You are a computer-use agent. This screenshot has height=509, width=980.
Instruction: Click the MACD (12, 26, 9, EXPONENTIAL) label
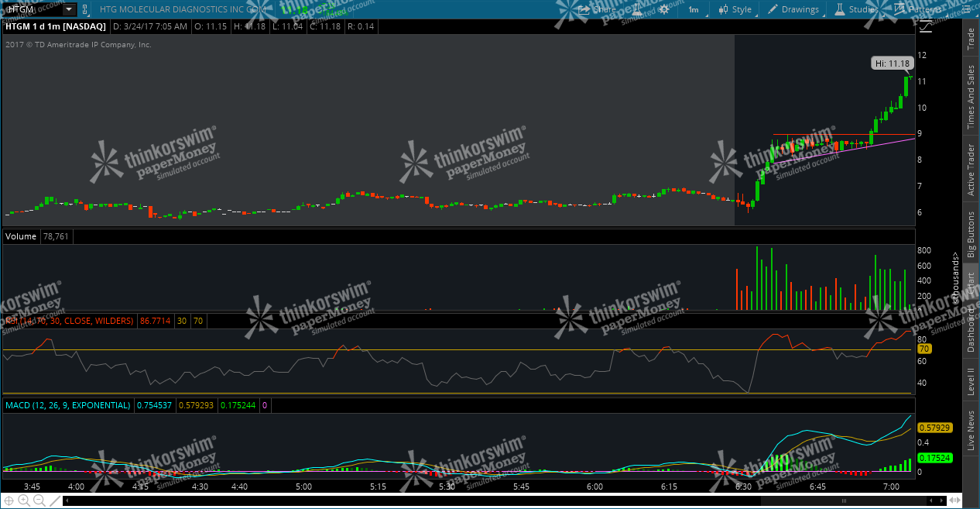[68, 405]
